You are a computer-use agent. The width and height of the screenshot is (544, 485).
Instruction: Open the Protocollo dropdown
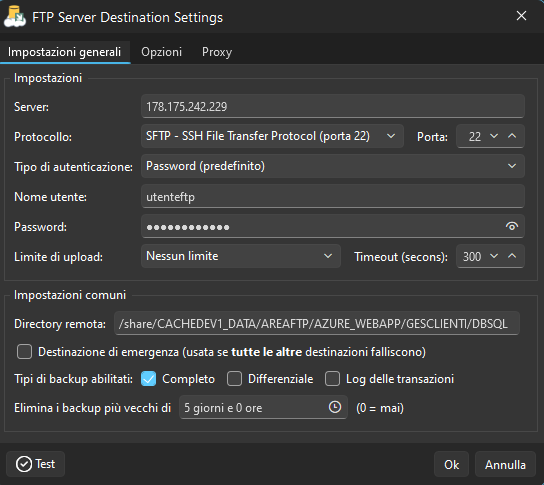pos(272,136)
